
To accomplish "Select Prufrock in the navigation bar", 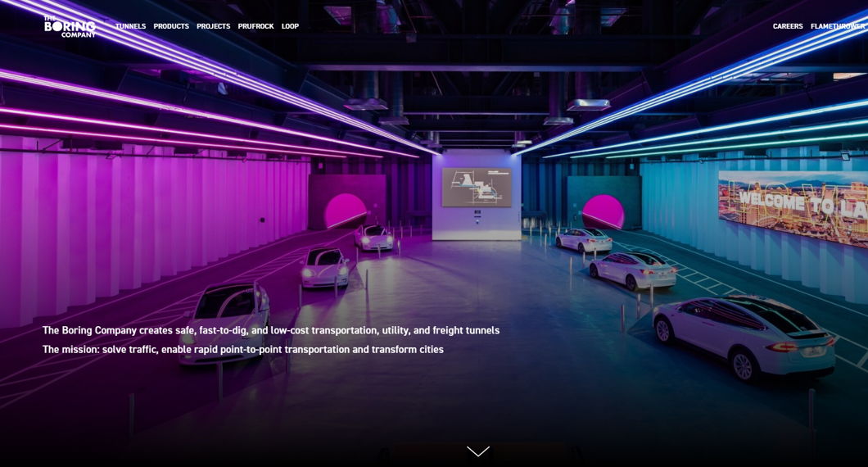I will tap(255, 26).
